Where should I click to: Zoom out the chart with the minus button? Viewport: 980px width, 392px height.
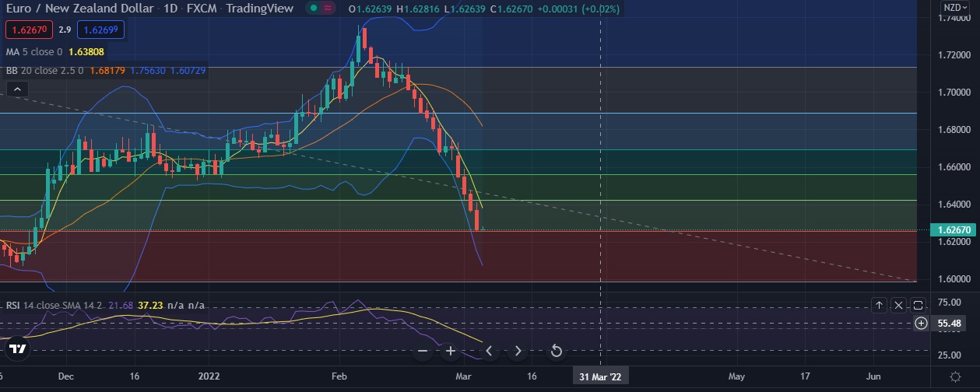(423, 351)
